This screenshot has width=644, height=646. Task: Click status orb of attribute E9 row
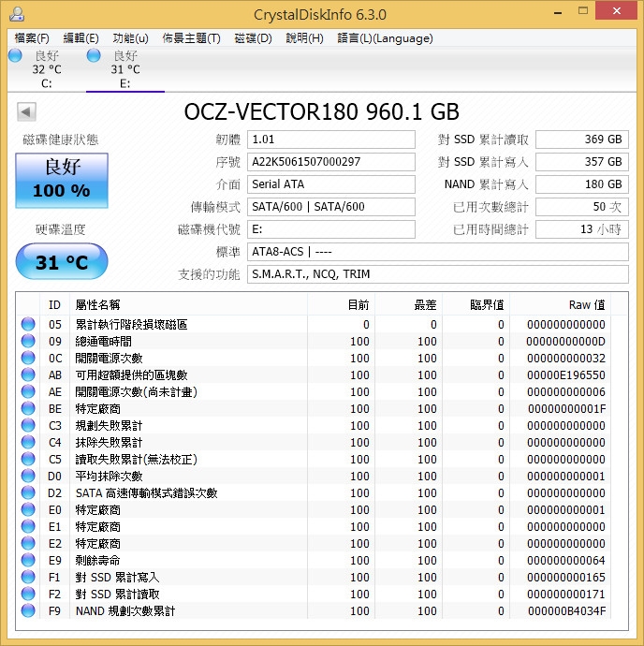tap(28, 560)
